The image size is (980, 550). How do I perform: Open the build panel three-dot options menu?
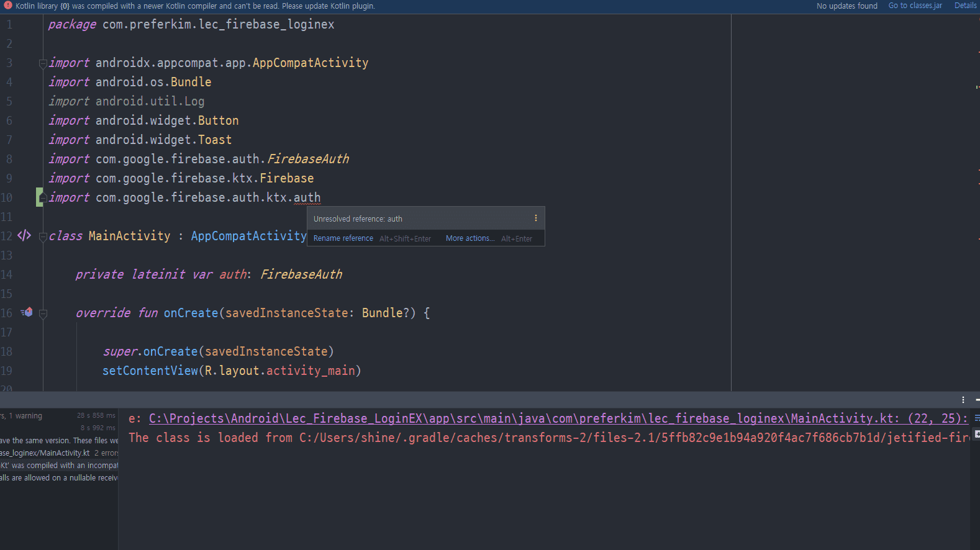pos(963,400)
